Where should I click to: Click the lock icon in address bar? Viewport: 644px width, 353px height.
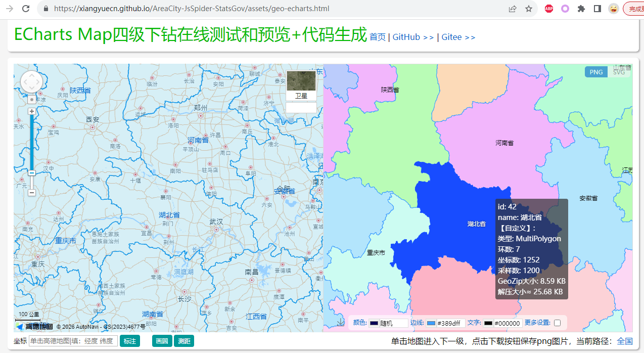pyautogui.click(x=46, y=9)
